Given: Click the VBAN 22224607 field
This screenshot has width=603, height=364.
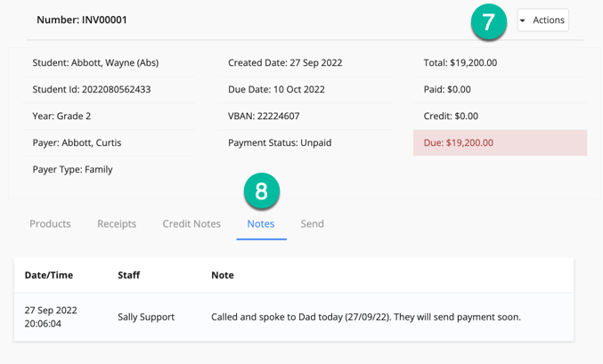Looking at the screenshot, I should point(264,116).
